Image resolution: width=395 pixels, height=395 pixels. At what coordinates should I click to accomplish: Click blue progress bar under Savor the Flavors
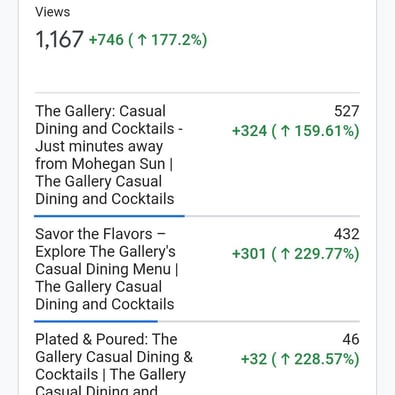(96, 321)
